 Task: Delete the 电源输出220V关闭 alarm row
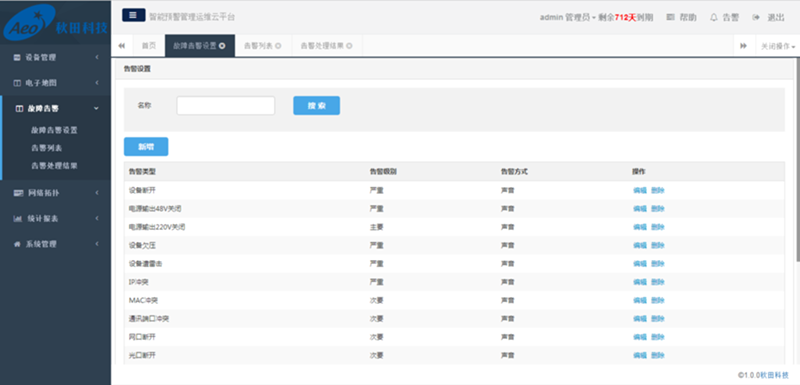click(x=658, y=227)
